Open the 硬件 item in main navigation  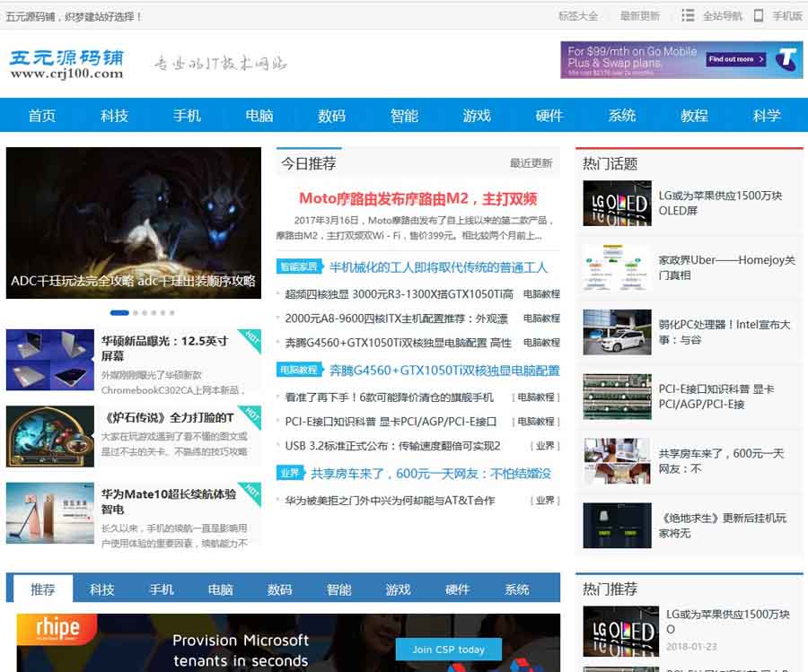549,116
